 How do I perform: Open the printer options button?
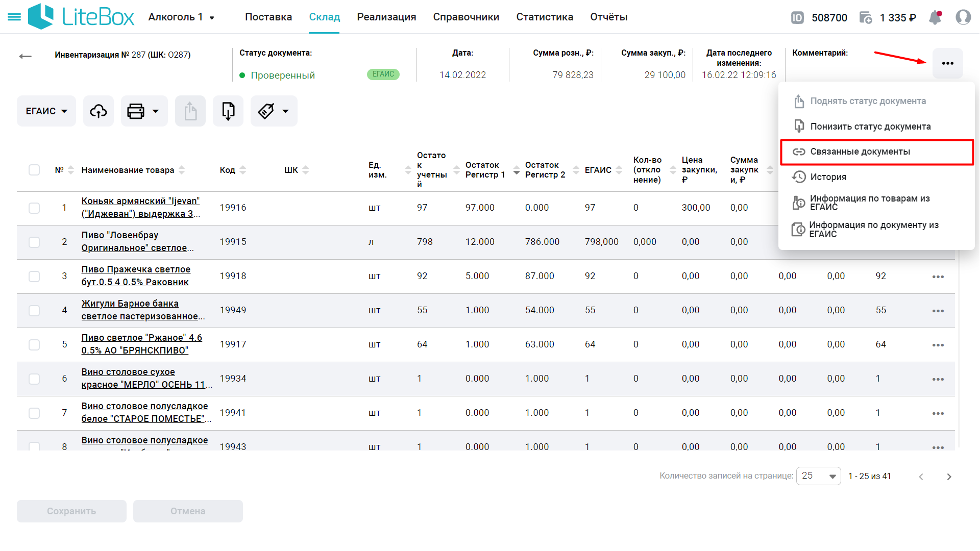(x=144, y=111)
